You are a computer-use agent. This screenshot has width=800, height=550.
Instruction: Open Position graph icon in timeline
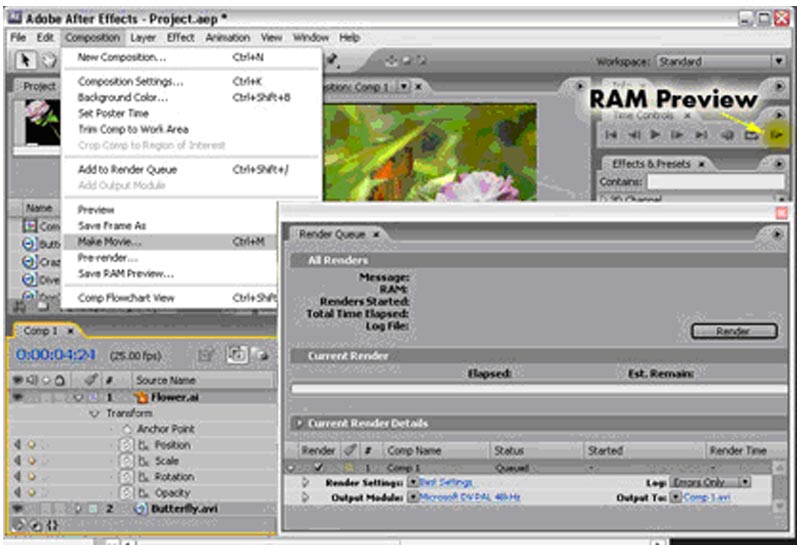tap(143, 445)
